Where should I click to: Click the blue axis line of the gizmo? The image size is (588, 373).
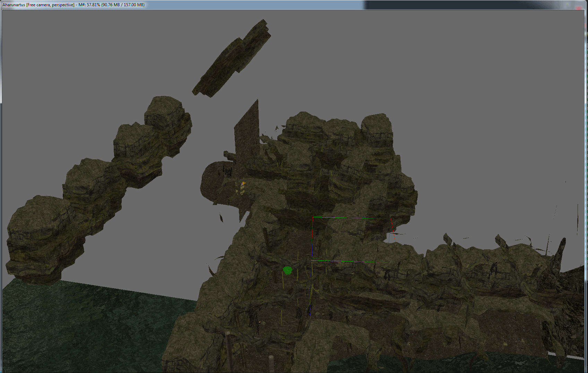click(312, 250)
